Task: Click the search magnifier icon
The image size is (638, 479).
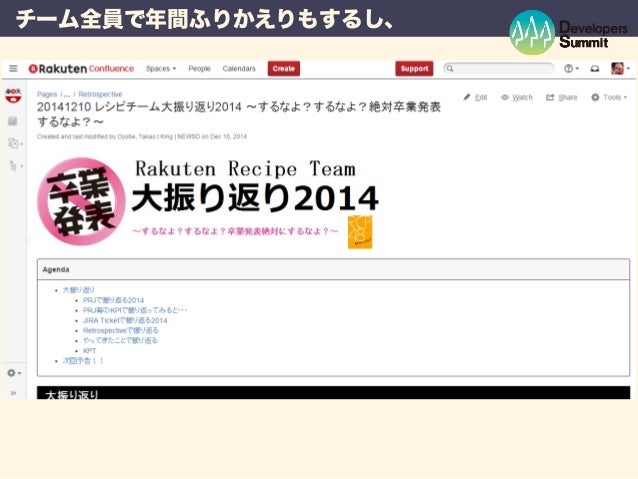Action: (450, 68)
